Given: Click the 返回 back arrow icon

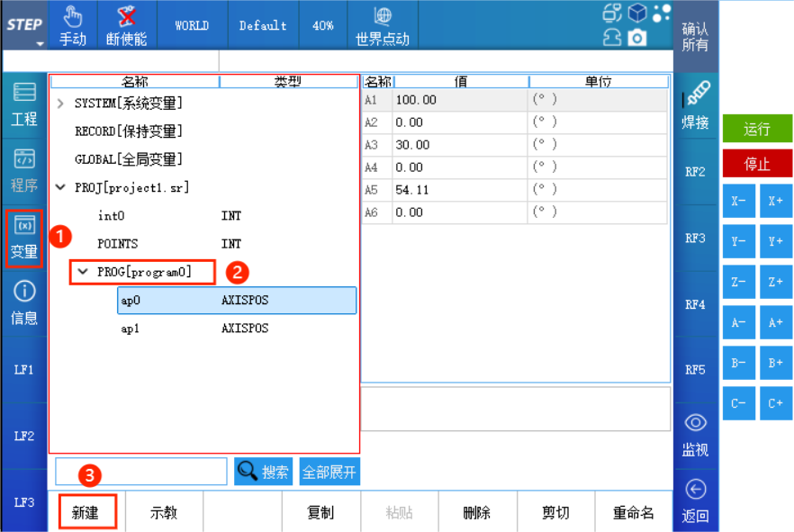Looking at the screenshot, I should click(x=695, y=500).
